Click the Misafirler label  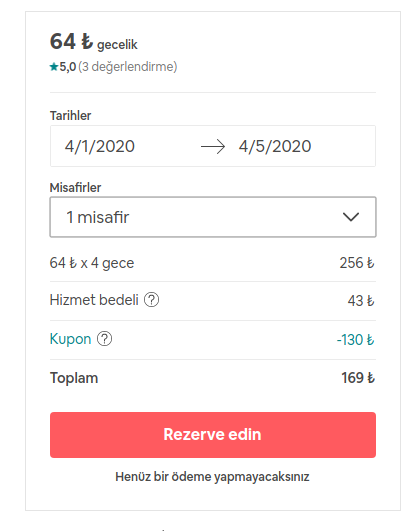(x=75, y=188)
